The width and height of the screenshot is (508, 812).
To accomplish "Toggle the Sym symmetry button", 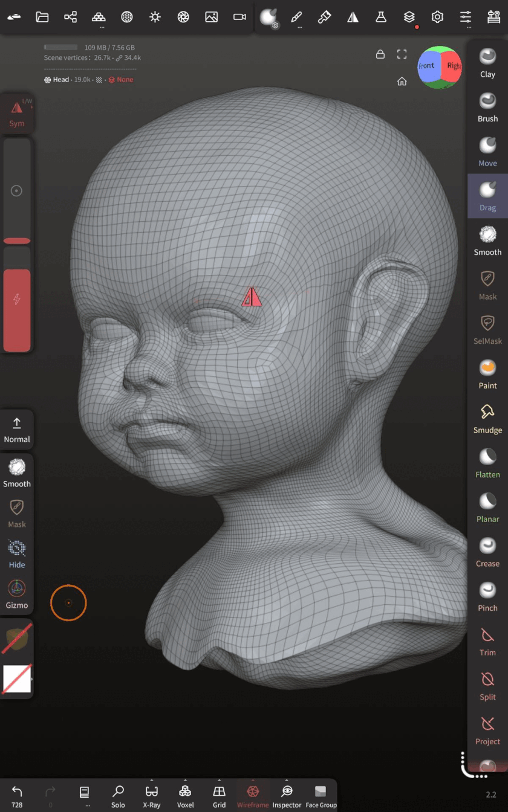I will click(x=17, y=114).
